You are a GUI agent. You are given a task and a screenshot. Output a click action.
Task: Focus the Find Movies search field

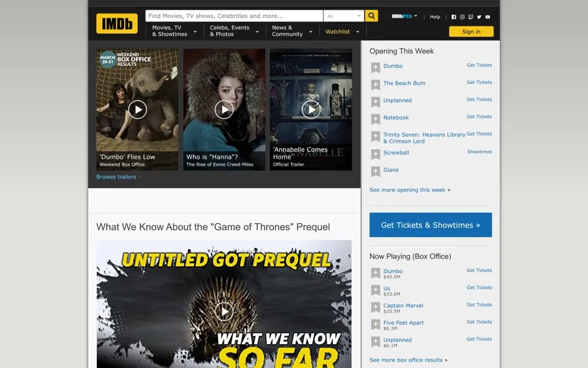coord(234,16)
